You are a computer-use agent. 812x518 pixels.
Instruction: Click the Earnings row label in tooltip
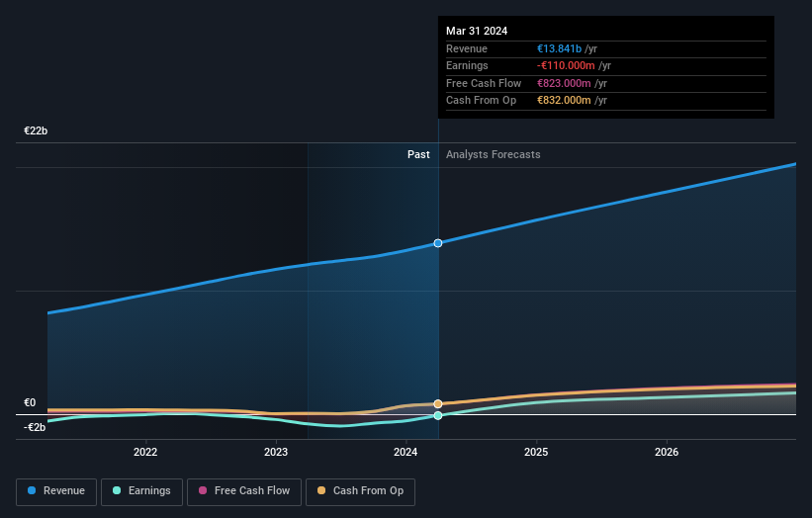(x=467, y=65)
